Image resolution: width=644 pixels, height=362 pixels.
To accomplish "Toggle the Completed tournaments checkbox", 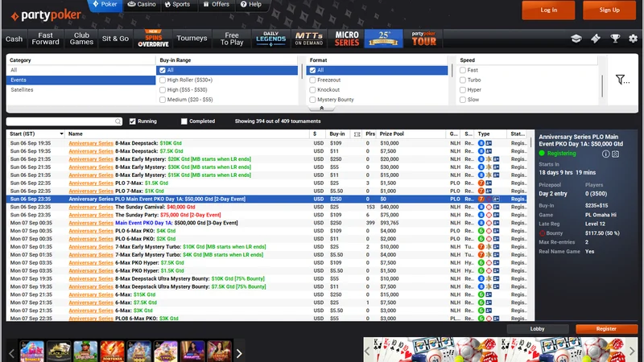I will 184,121.
